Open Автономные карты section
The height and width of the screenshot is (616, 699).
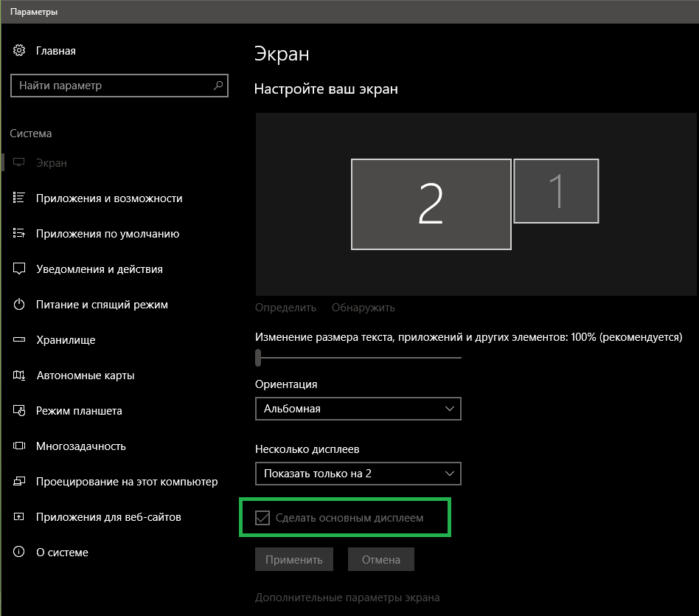click(85, 376)
